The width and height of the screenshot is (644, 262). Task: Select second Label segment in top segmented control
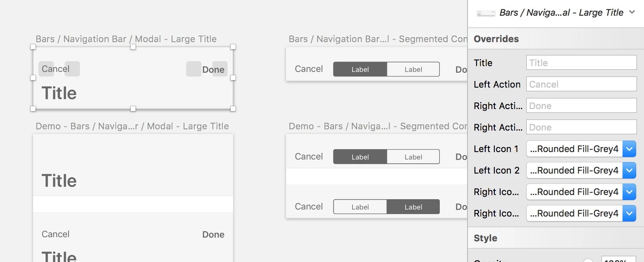413,69
